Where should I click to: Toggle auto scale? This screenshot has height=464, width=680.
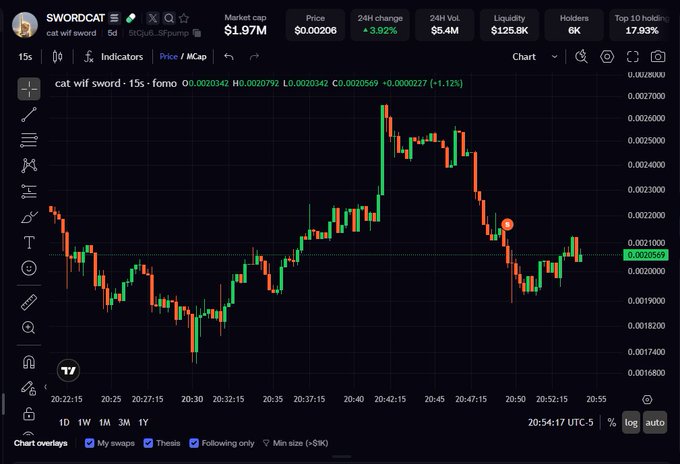click(655, 422)
